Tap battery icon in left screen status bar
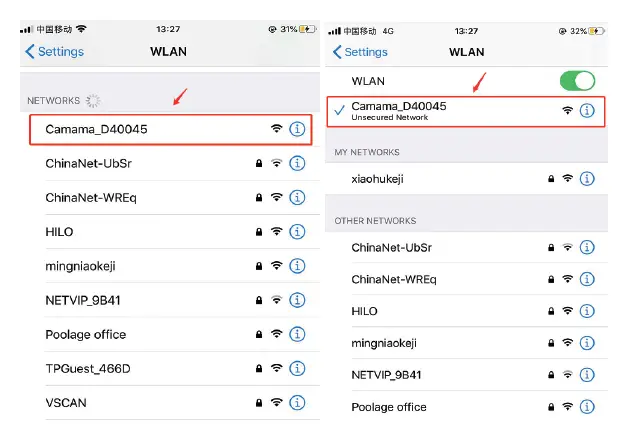 click(x=307, y=29)
